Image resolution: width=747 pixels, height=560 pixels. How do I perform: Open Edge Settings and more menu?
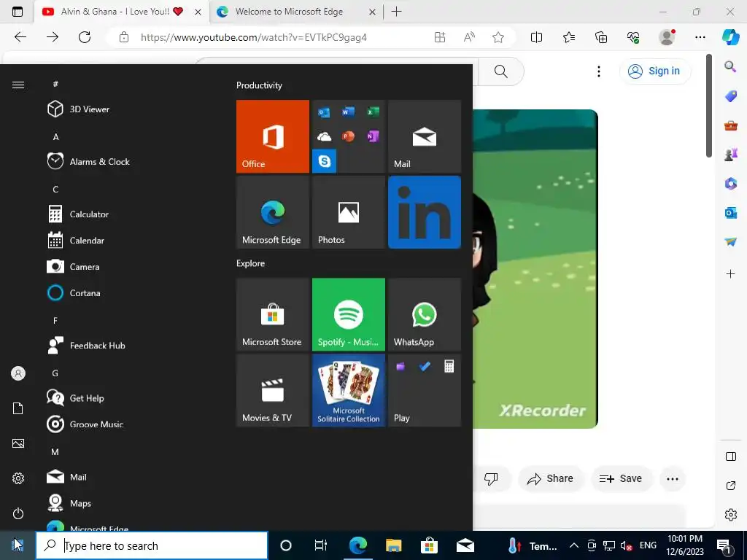point(700,37)
